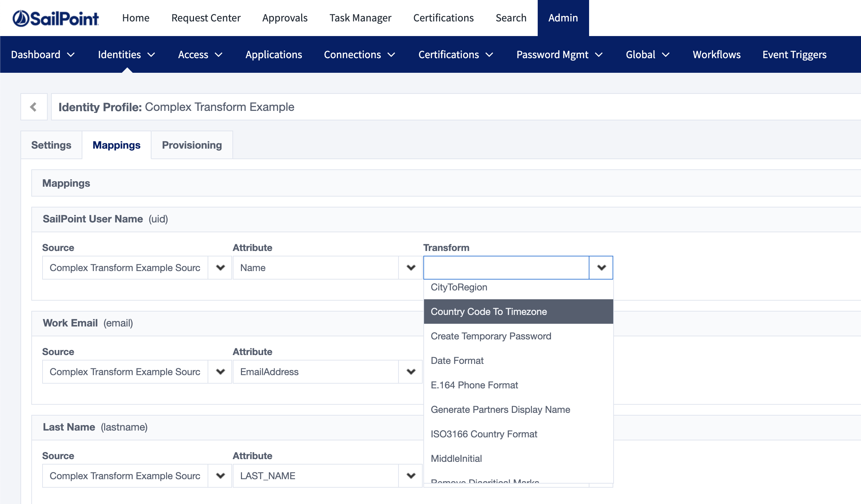Open the Admin menu
The image size is (861, 504).
tap(563, 18)
